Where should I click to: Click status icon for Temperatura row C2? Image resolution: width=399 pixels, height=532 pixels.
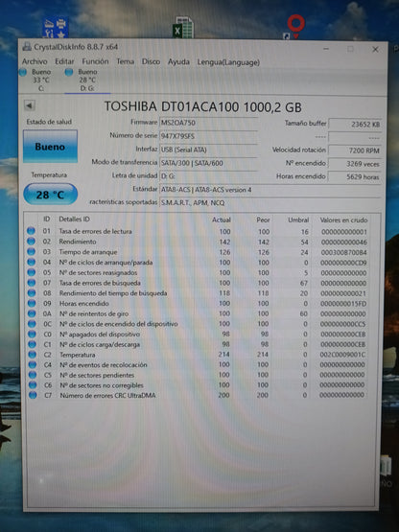[x=33, y=355]
